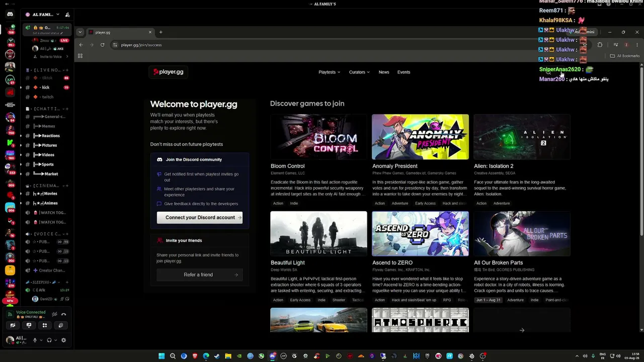Click Connect your Discord account button

(200, 217)
